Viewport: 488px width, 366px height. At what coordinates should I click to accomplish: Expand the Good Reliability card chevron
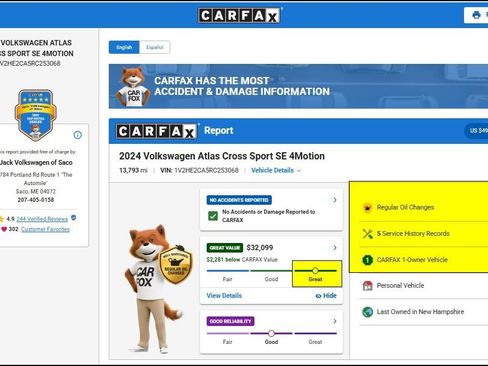(x=335, y=321)
